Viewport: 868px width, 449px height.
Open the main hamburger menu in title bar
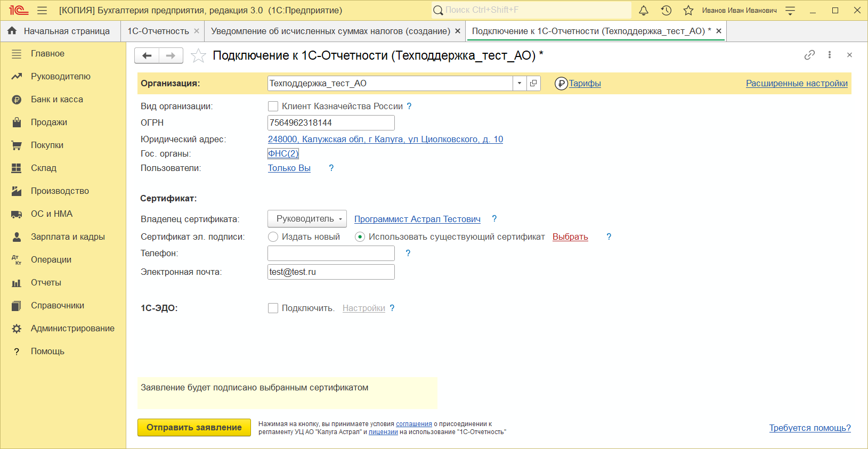(42, 10)
